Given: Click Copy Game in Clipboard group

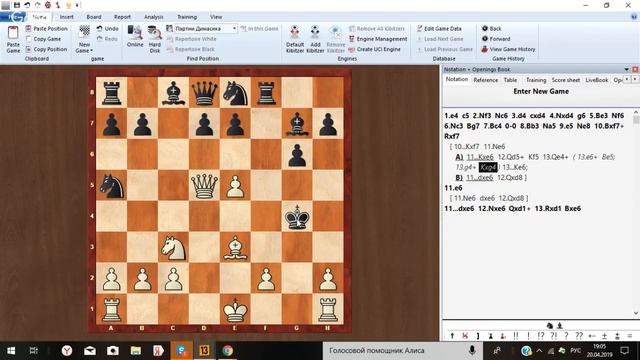Looking at the screenshot, I should click(43, 39).
